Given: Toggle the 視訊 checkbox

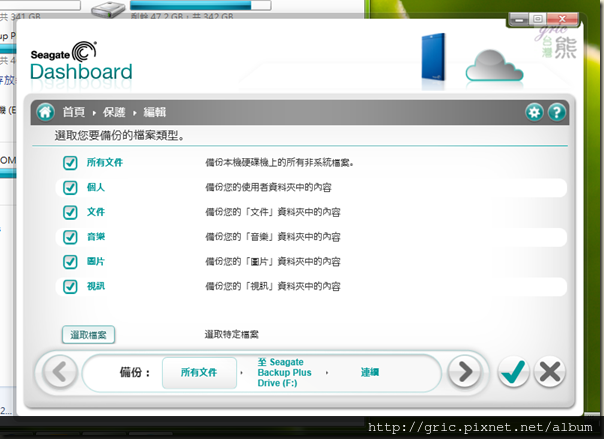Looking at the screenshot, I should [70, 286].
